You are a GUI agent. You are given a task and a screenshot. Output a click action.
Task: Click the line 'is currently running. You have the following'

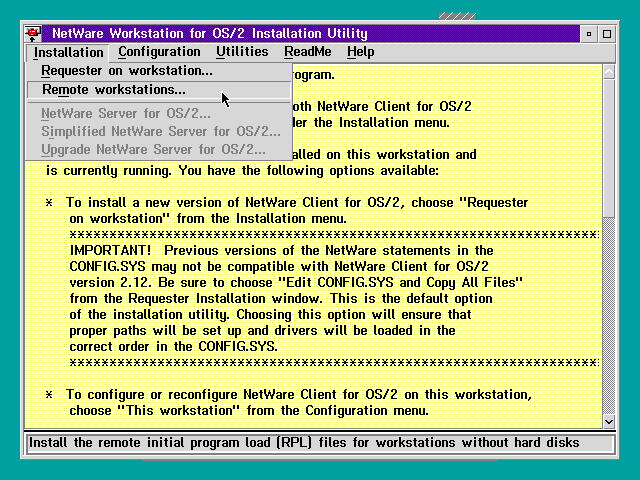click(x=242, y=171)
